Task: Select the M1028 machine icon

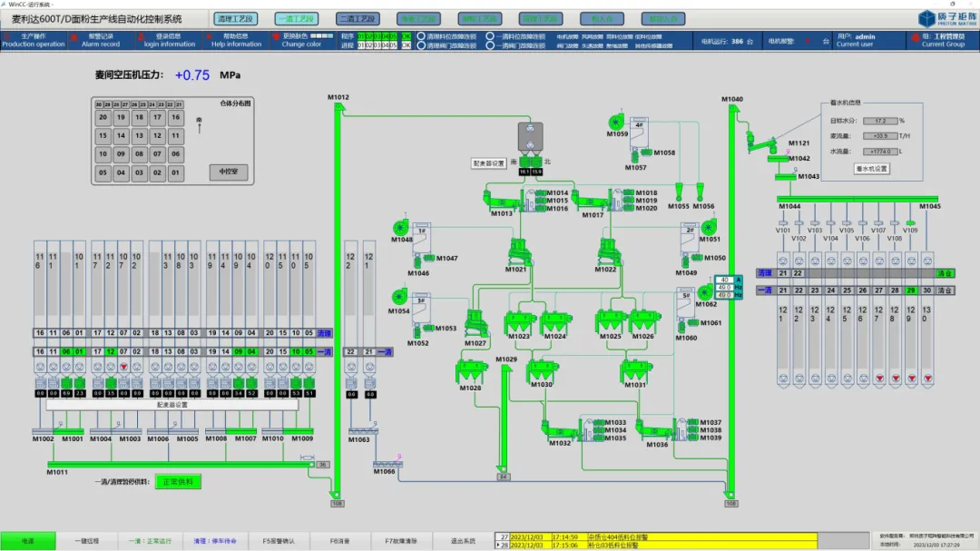Action: (471, 372)
